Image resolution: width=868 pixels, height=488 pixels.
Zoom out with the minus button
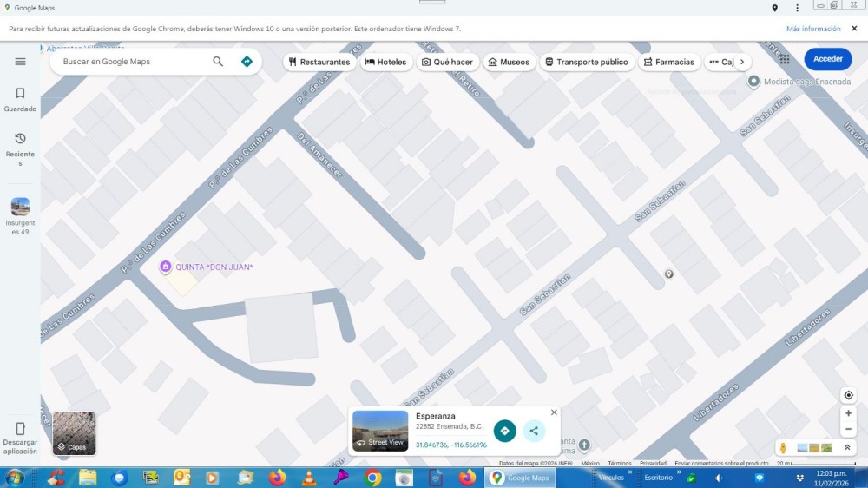pos(848,429)
